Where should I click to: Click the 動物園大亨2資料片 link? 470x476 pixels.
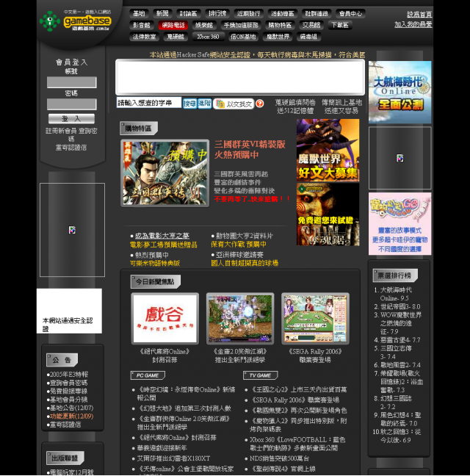pyautogui.click(x=245, y=236)
